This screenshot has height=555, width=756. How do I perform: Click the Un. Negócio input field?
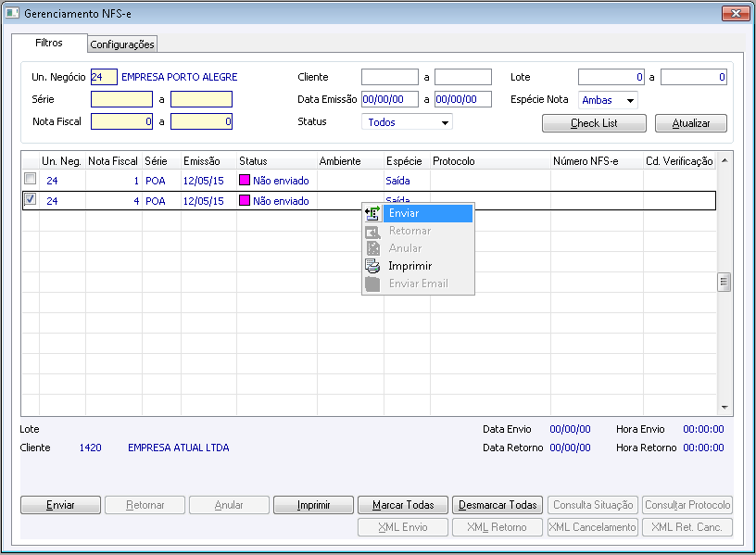coord(104,77)
